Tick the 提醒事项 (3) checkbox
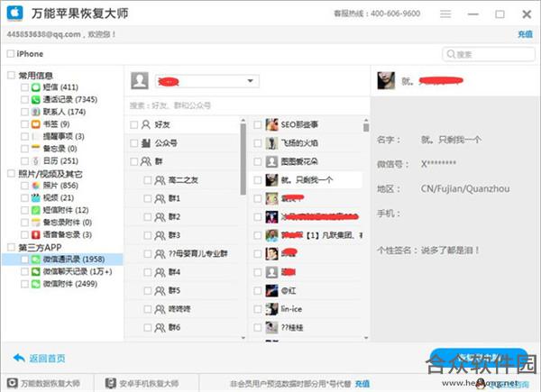The height and width of the screenshot is (392, 541). point(24,137)
